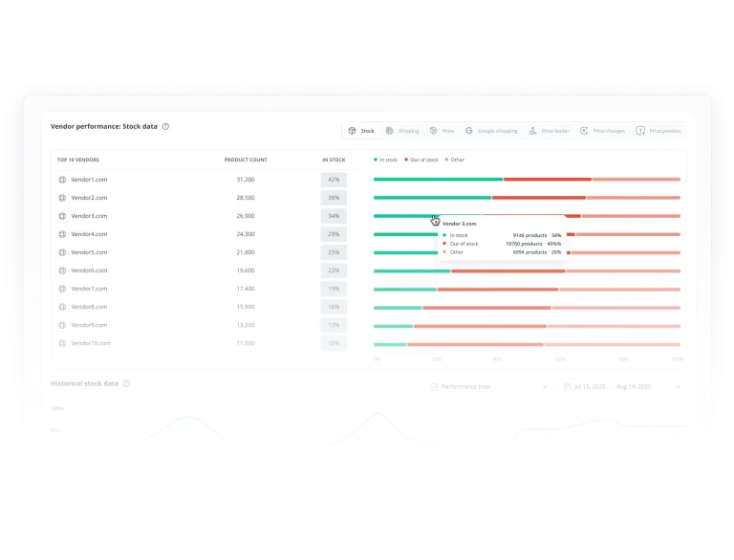Open the Stock tab
The image size is (734, 560).
[361, 131]
